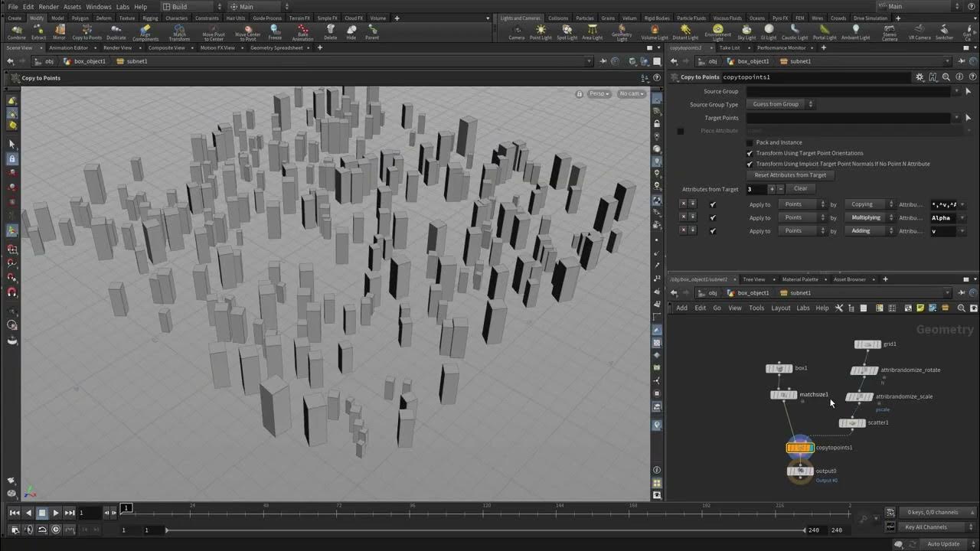The height and width of the screenshot is (551, 980).
Task: Open the Adding method dropdown
Action: point(869,230)
